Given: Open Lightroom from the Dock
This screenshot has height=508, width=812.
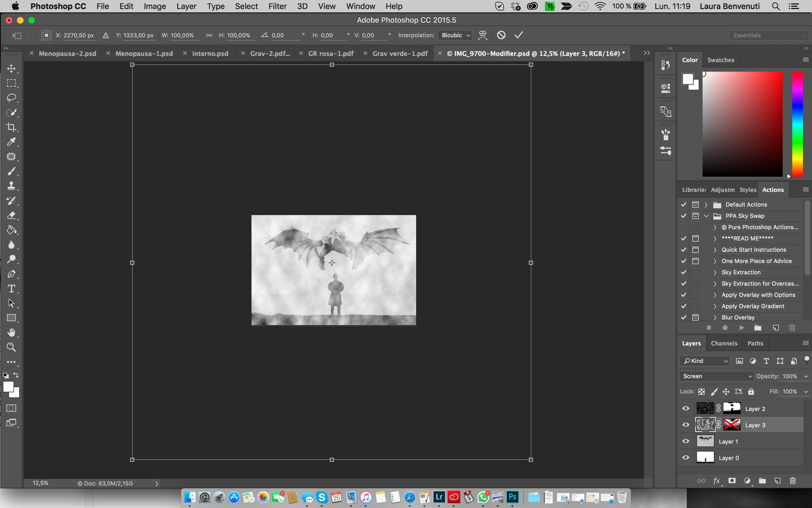Looking at the screenshot, I should [x=439, y=497].
